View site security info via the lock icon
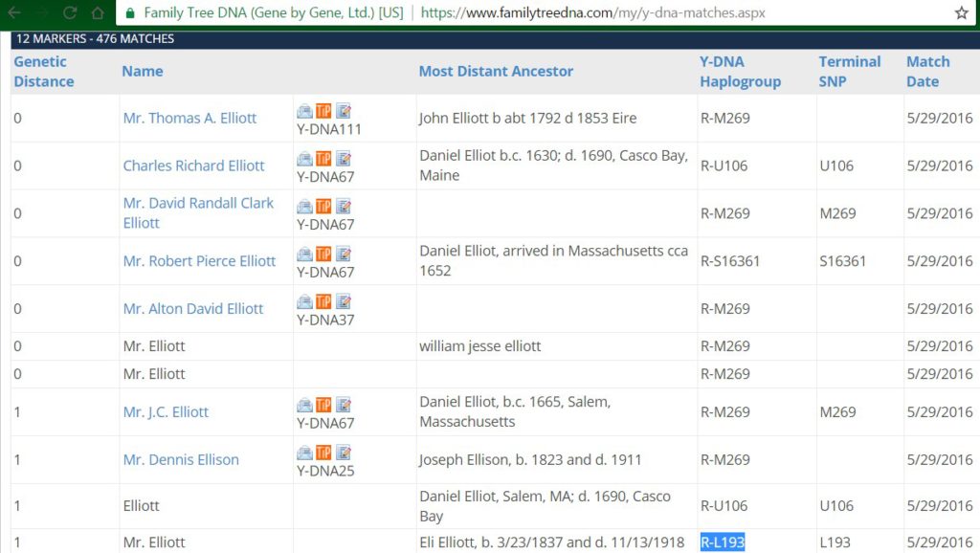Viewport: 980px width, 553px height. (x=130, y=12)
